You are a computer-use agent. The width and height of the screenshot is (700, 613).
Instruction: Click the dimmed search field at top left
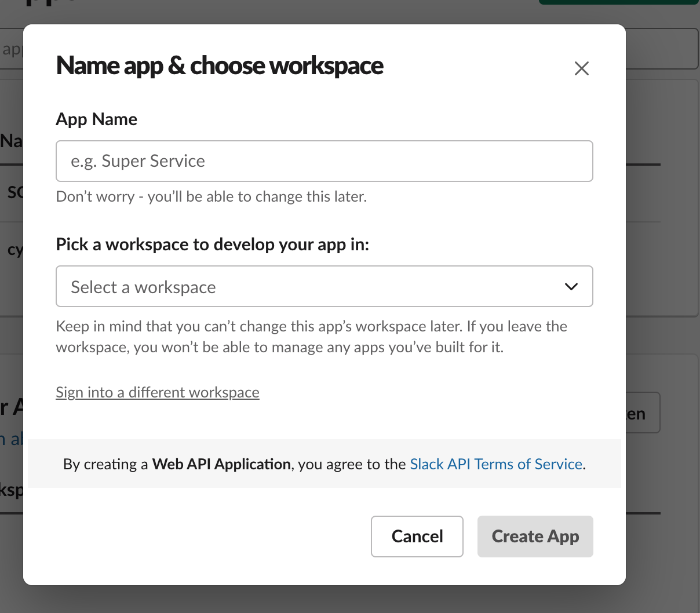click(x=12, y=49)
